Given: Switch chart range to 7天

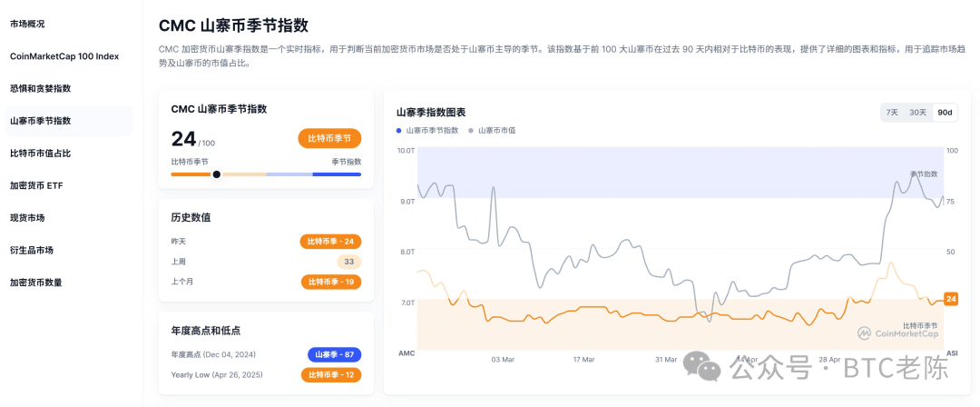Looking at the screenshot, I should pyautogui.click(x=892, y=113).
